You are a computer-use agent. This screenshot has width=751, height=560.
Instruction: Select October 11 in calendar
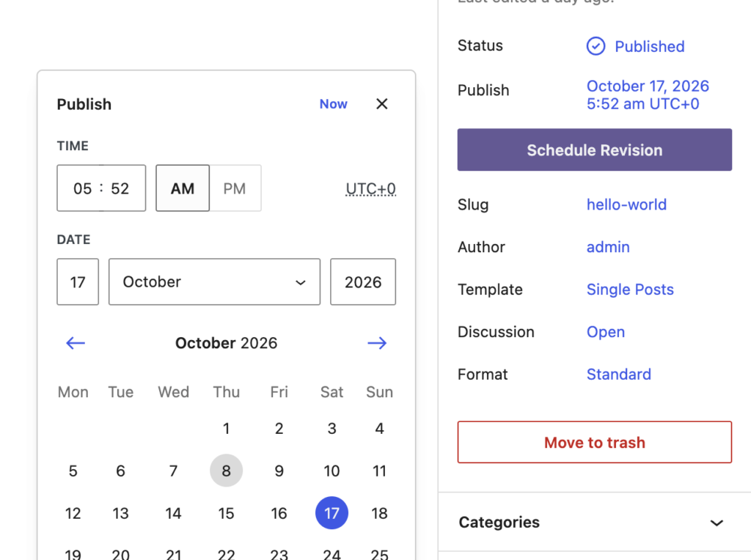379,471
